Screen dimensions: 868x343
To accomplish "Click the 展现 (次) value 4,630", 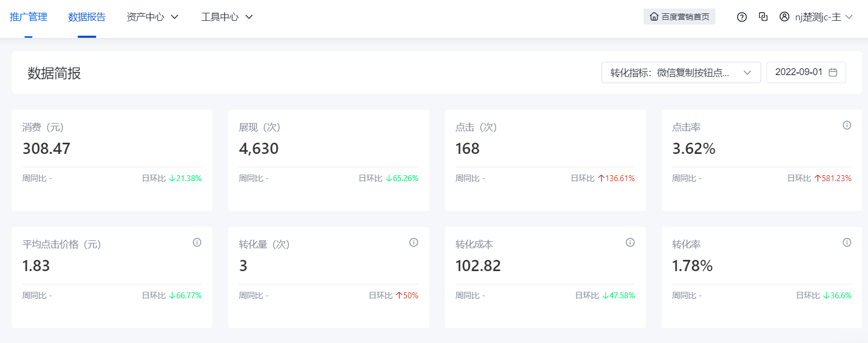I will pos(258,149).
